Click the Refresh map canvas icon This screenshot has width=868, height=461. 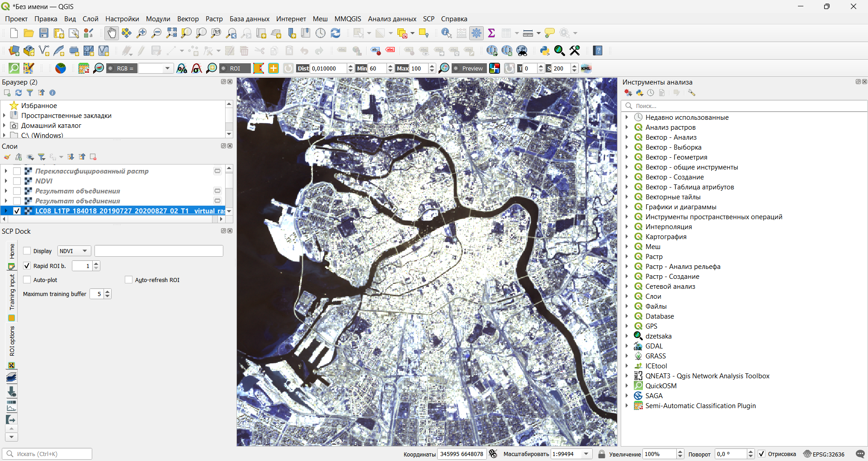coord(335,33)
